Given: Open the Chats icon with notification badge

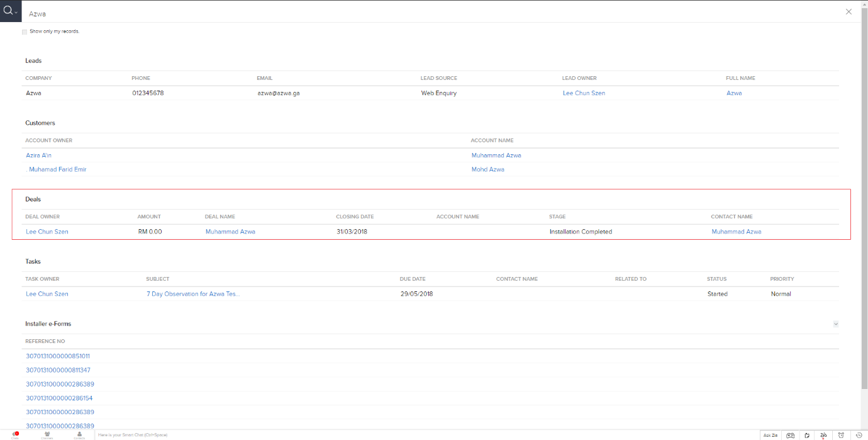Looking at the screenshot, I should [x=15, y=434].
